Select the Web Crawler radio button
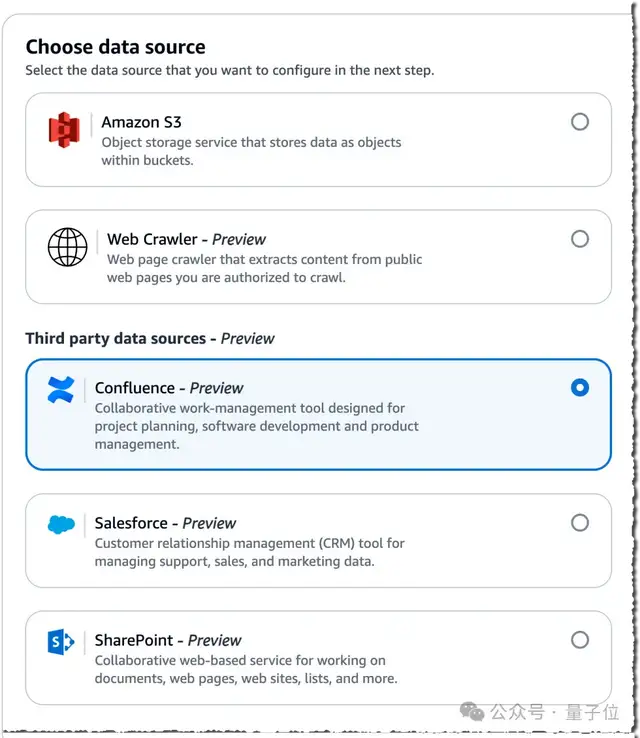Screen dimensions: 640x738 click(580, 239)
